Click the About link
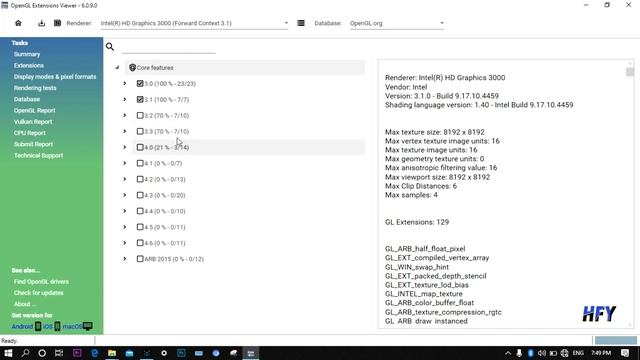This screenshot has width=640, height=360. (25, 304)
